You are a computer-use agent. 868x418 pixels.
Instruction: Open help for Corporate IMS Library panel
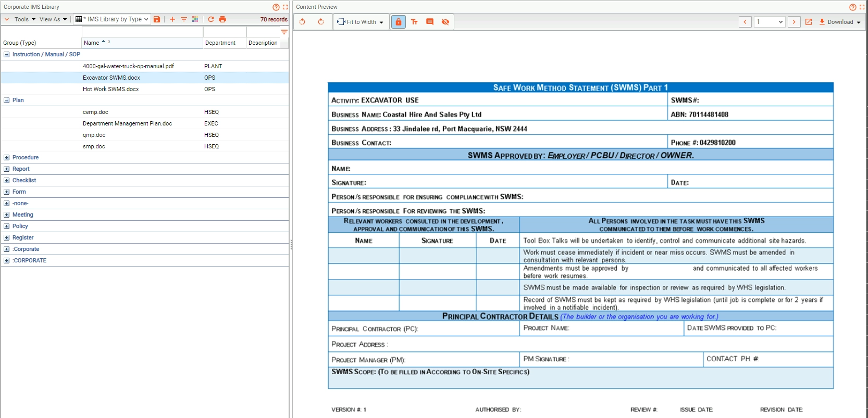pyautogui.click(x=276, y=7)
